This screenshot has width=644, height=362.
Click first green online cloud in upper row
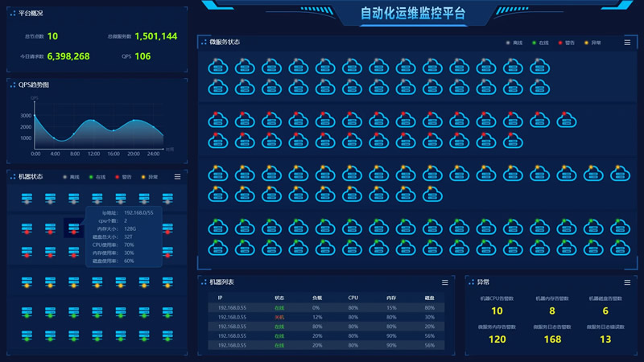218,227
